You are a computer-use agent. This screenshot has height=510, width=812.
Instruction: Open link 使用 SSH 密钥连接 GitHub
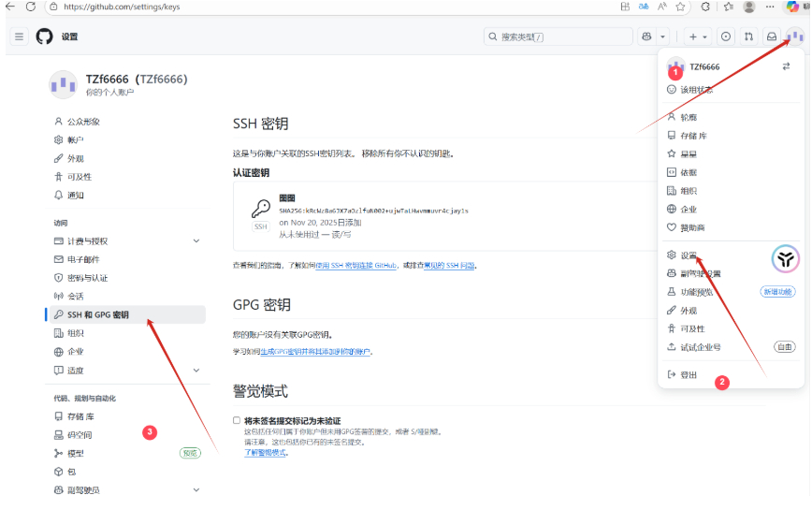pos(355,266)
